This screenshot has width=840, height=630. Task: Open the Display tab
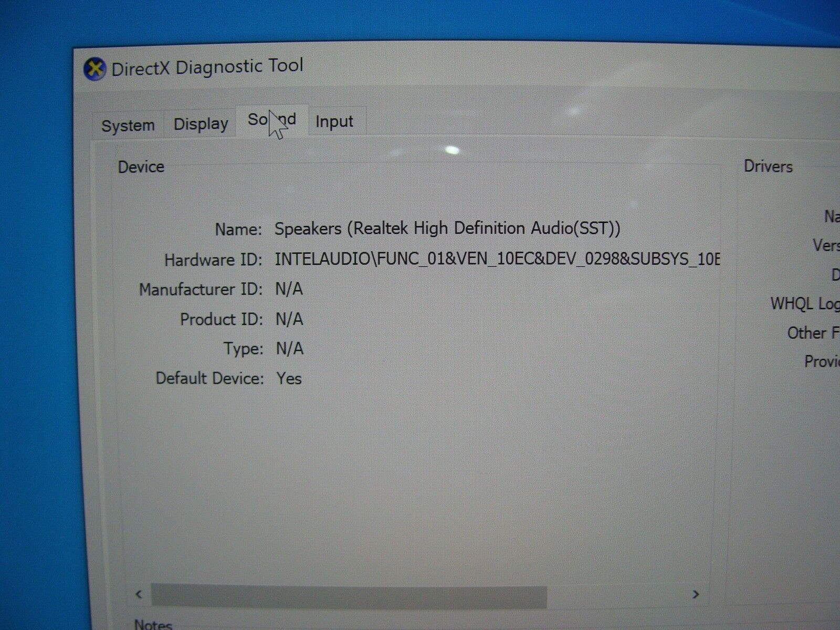pos(201,124)
